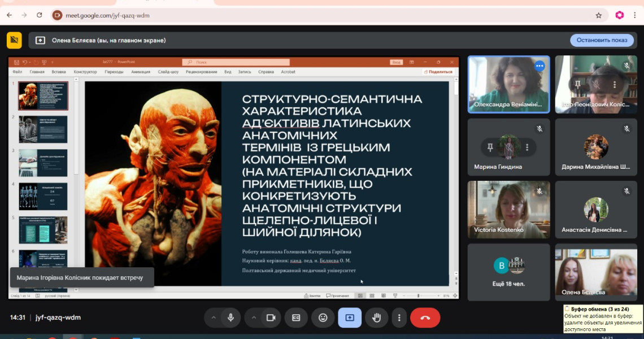Click the yellow presentation-off icon

(x=14, y=40)
